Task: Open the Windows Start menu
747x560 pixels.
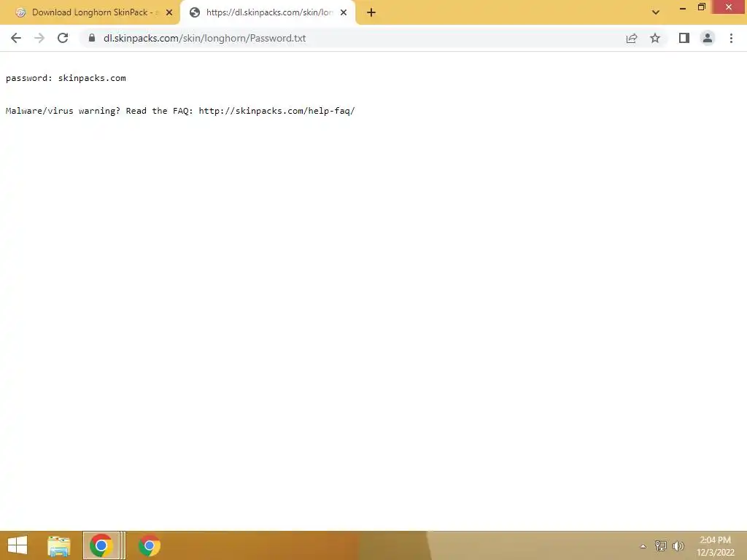Action: [18, 545]
